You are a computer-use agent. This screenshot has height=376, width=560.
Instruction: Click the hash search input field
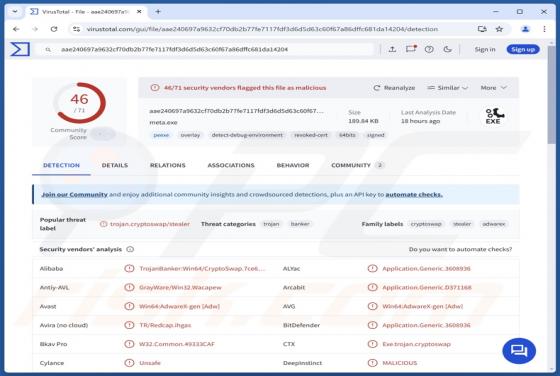pyautogui.click(x=214, y=49)
